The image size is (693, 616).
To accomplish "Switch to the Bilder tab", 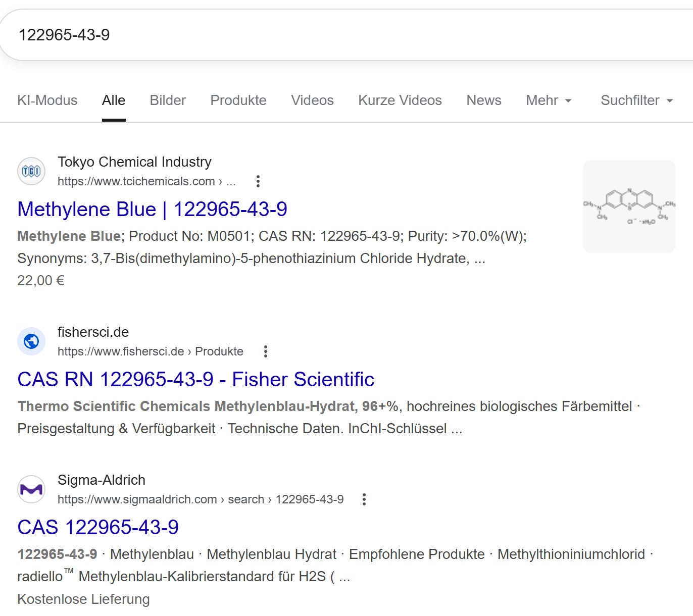I will tap(168, 100).
